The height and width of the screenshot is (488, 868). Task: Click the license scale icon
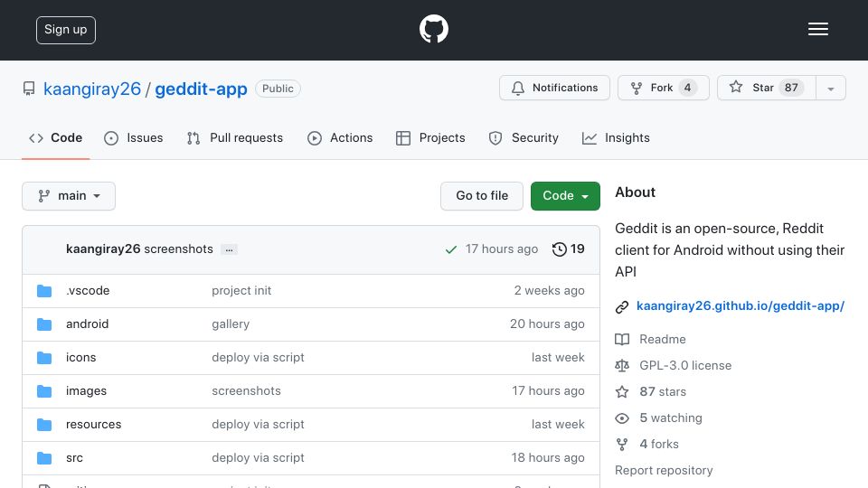[622, 365]
